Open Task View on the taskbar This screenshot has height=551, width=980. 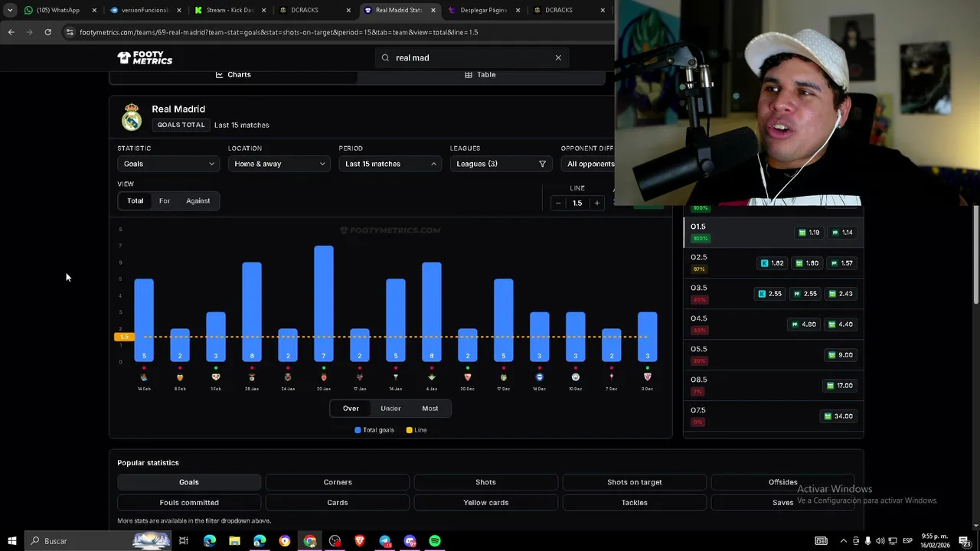click(x=184, y=541)
